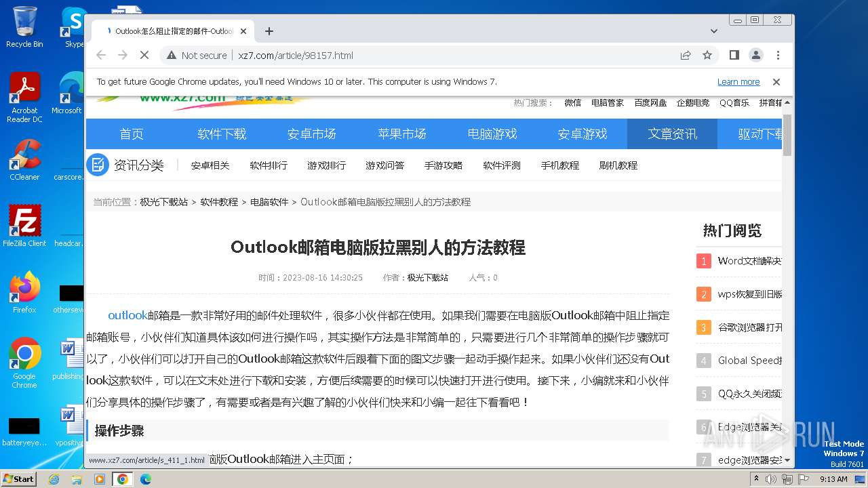Open Microsoft Edge from the taskbar
The height and width of the screenshot is (488, 868).
pyautogui.click(x=145, y=479)
